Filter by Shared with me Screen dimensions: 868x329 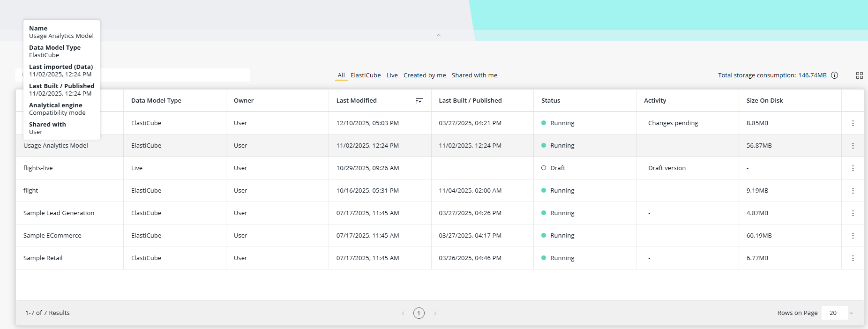[474, 75]
